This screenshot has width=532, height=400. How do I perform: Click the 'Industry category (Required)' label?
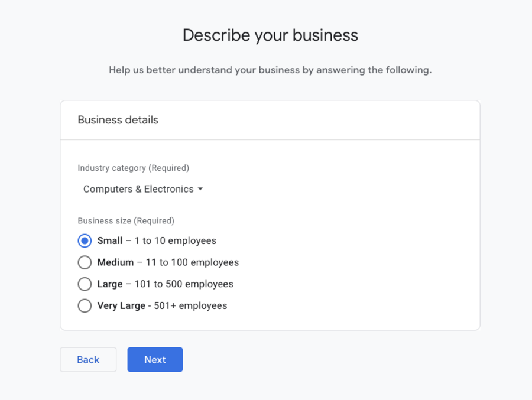pyautogui.click(x=134, y=168)
